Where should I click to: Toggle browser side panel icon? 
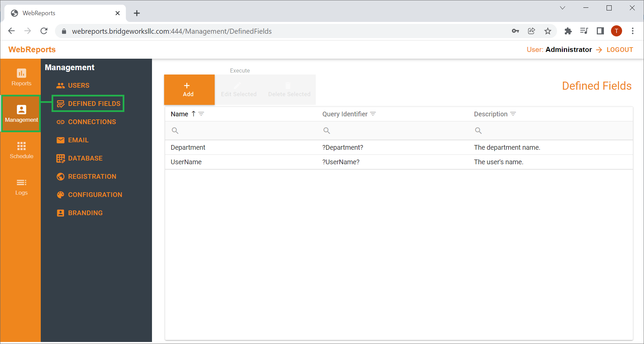[600, 31]
